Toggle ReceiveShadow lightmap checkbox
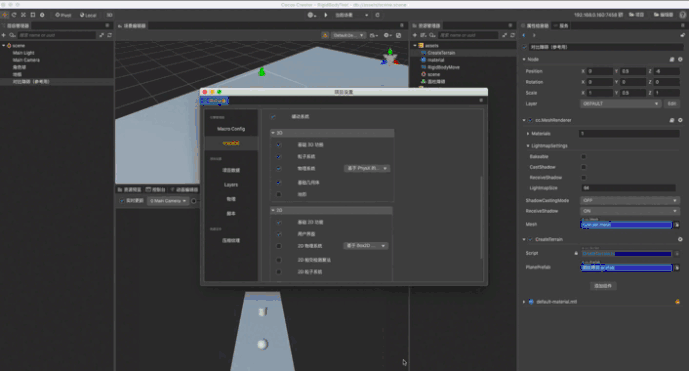Screen dimensions: 689x371 584,178
